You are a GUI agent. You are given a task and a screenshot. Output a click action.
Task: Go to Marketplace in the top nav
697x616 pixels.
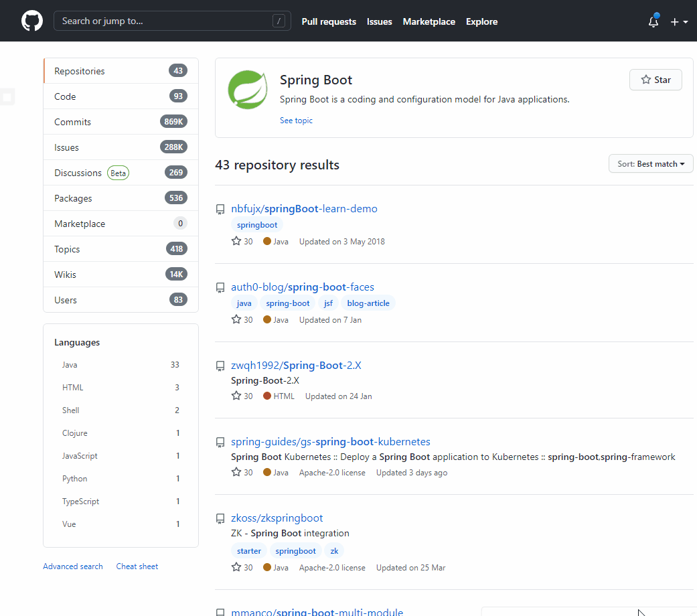[429, 22]
